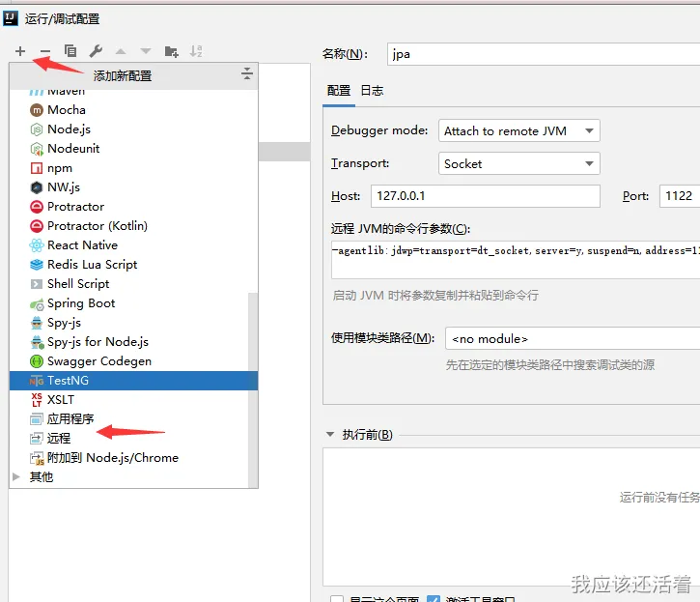Choose NW.js in the list
Viewport: 700px width, 602px height.
133,187
